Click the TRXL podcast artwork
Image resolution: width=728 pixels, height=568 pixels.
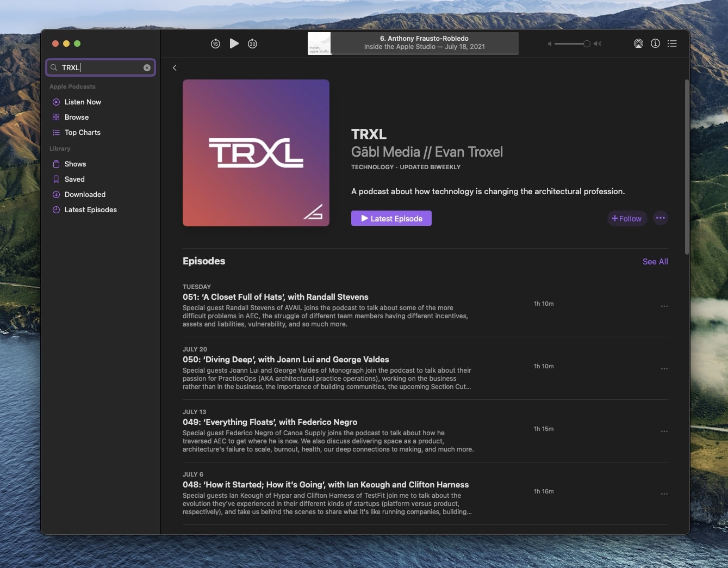point(256,153)
